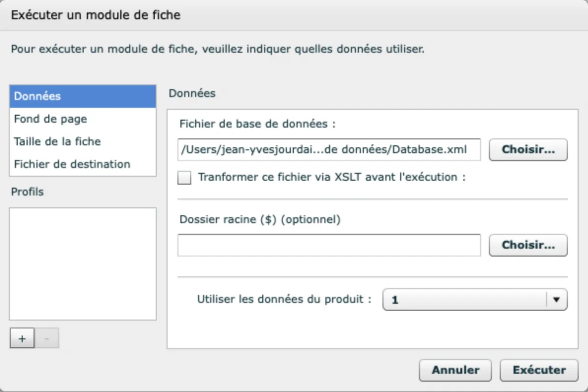Open the Taille de la fiche section
The height and width of the screenshot is (392, 588).
click(x=57, y=141)
